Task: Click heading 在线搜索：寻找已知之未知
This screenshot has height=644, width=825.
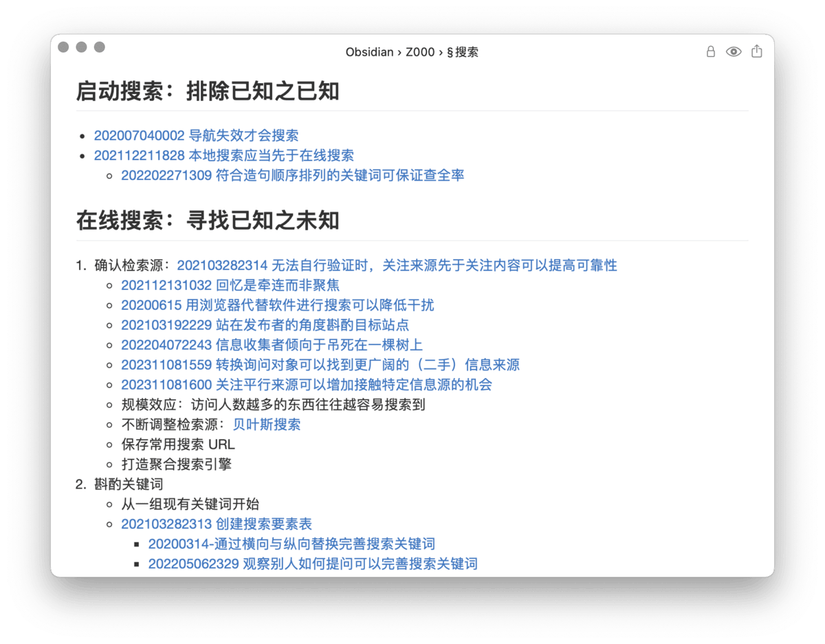Action: [208, 221]
